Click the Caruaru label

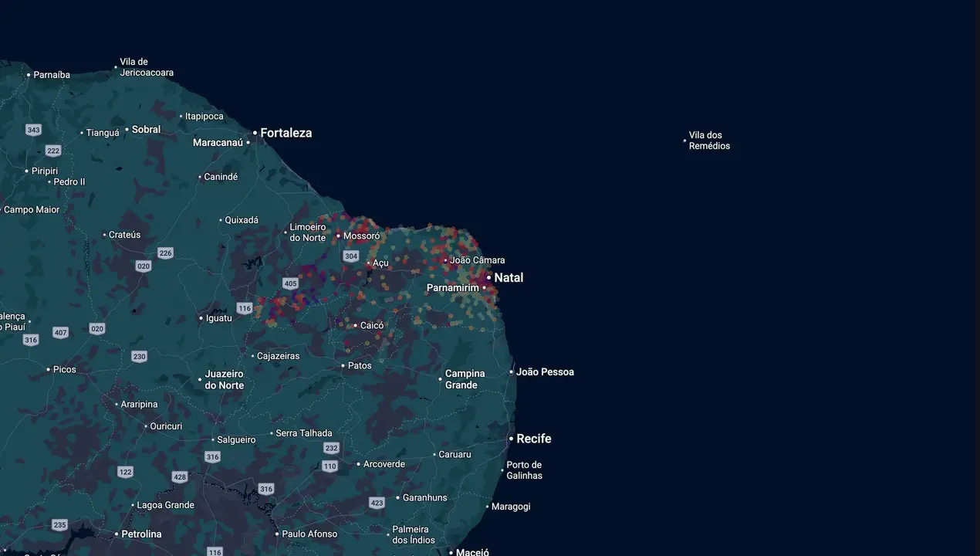(x=455, y=455)
